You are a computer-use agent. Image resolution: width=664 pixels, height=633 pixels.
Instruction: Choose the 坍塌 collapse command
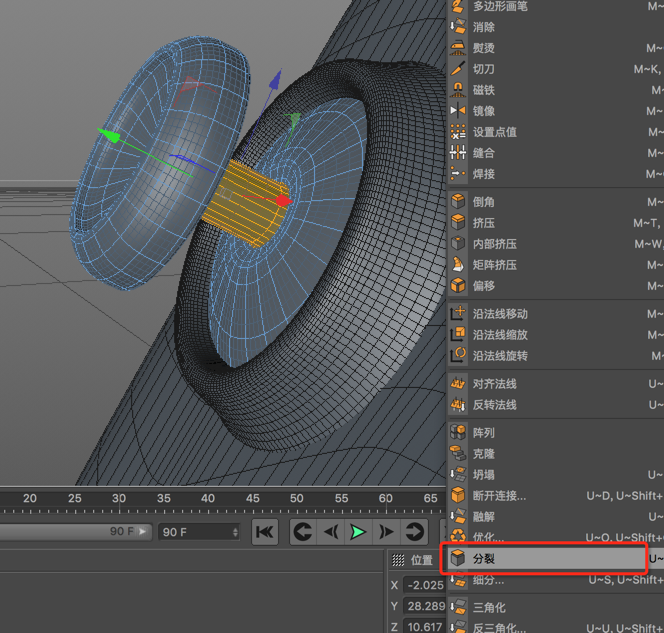coord(556,475)
